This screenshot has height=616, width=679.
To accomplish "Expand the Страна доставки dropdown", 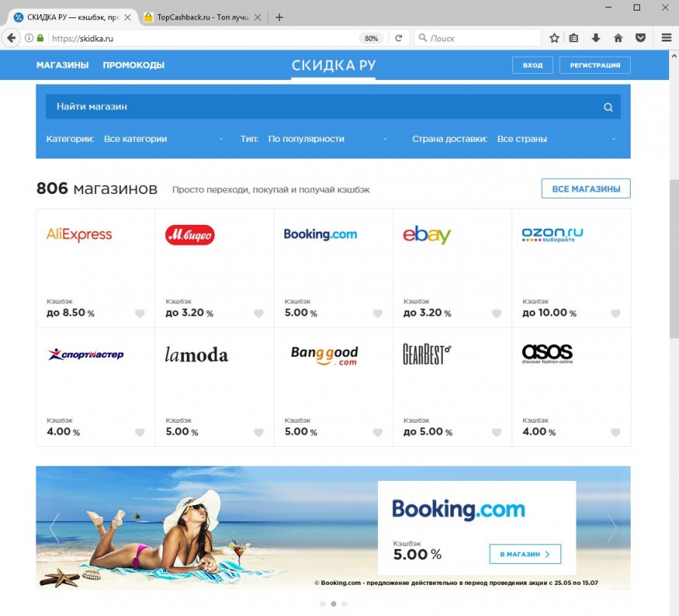I will point(557,139).
